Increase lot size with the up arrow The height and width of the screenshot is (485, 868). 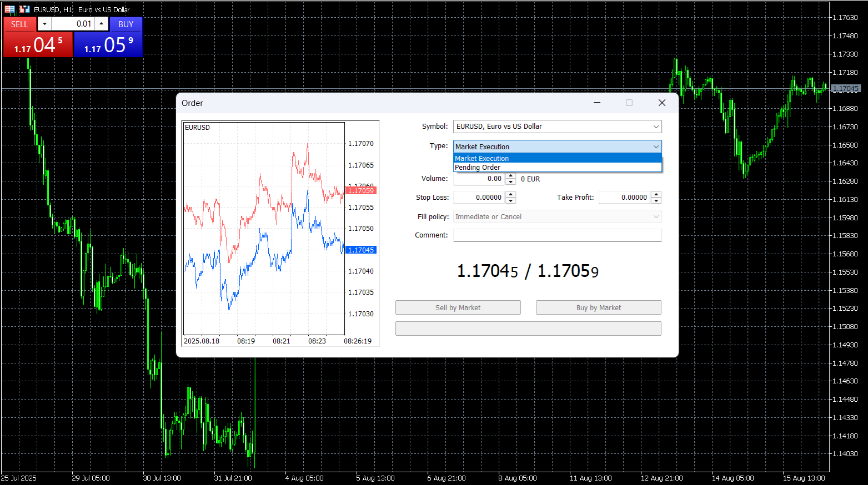pos(101,24)
